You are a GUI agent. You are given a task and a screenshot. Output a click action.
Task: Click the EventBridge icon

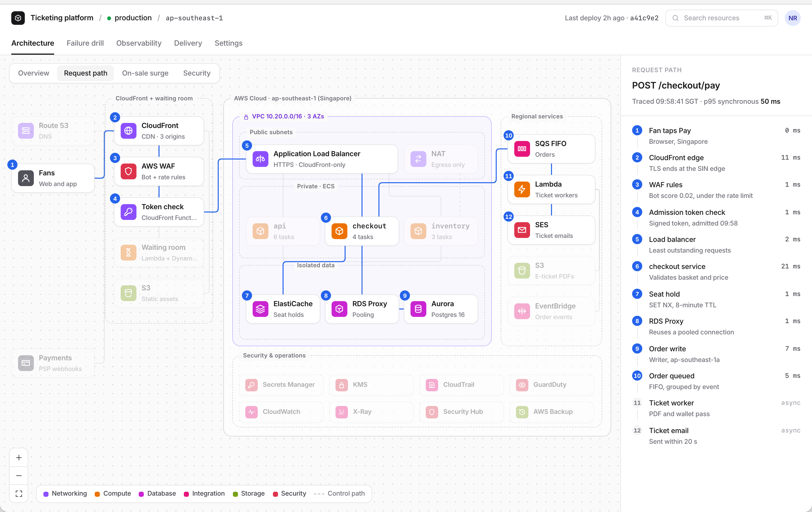point(522,311)
